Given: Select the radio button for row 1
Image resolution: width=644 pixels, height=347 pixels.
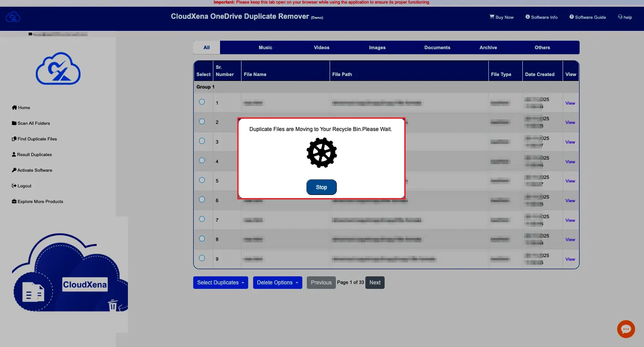Looking at the screenshot, I should coord(202,102).
